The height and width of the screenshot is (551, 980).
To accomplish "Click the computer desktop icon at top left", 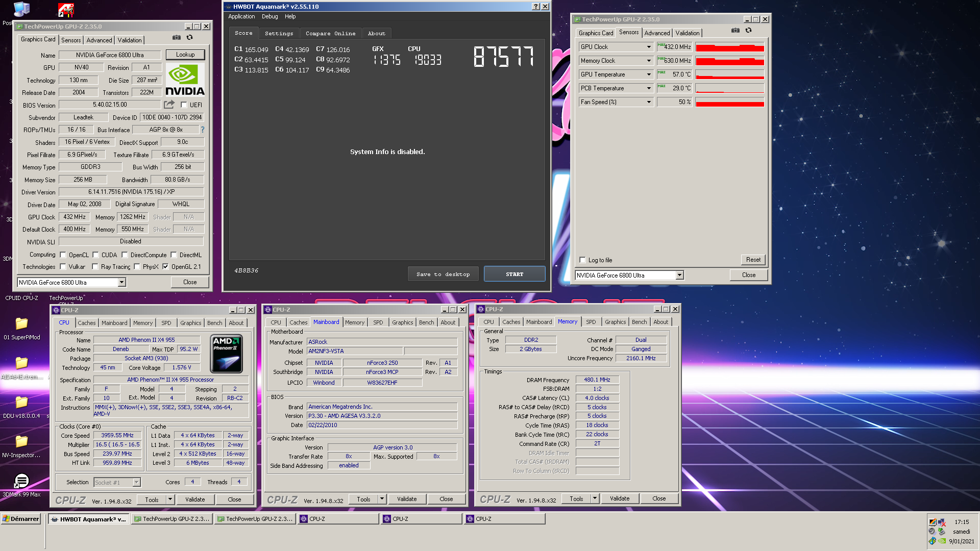I will point(21,9).
